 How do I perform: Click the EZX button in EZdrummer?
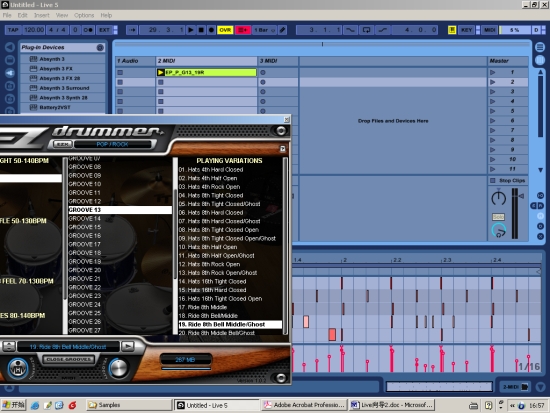(x=62, y=144)
